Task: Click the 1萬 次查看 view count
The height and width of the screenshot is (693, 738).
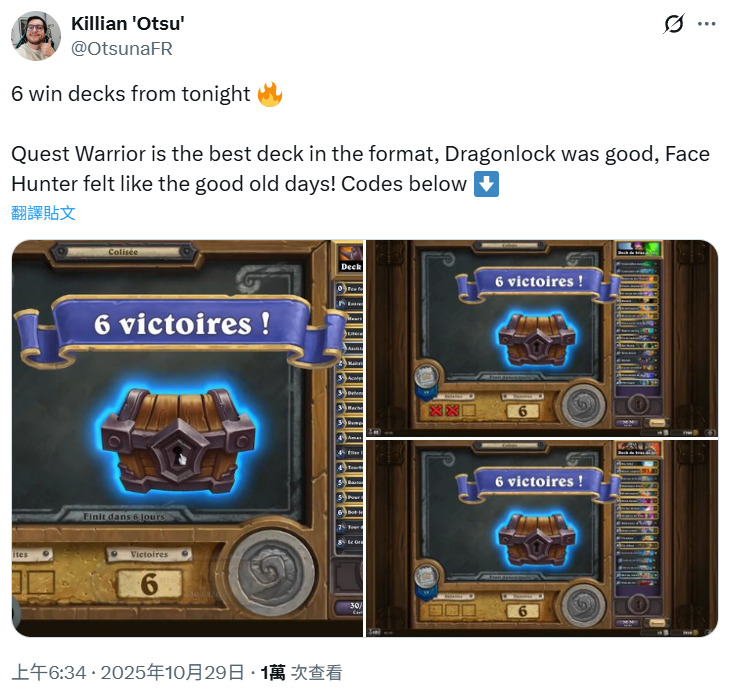Action: pos(301,672)
